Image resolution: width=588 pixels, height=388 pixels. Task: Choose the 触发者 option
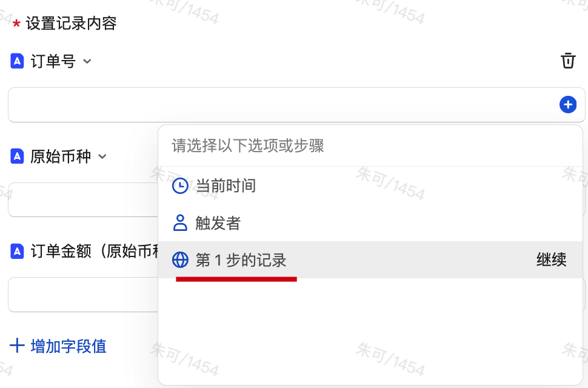[x=218, y=223]
